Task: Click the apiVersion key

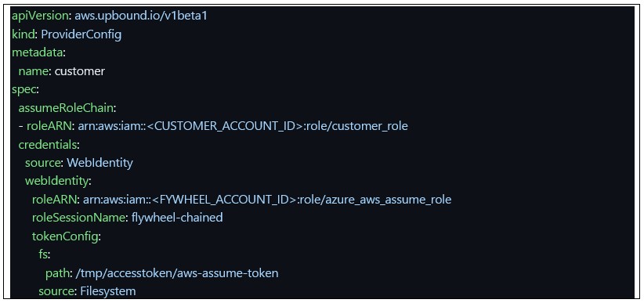Action: [39, 16]
